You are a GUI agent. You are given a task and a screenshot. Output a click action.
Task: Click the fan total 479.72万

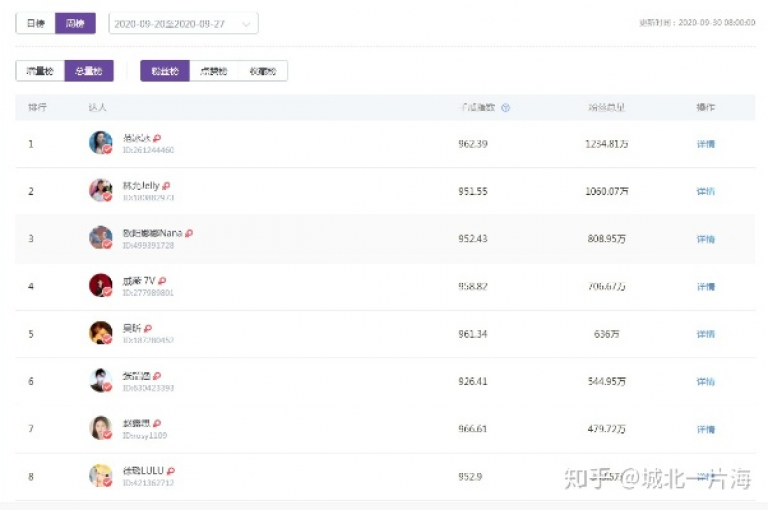tap(606, 429)
